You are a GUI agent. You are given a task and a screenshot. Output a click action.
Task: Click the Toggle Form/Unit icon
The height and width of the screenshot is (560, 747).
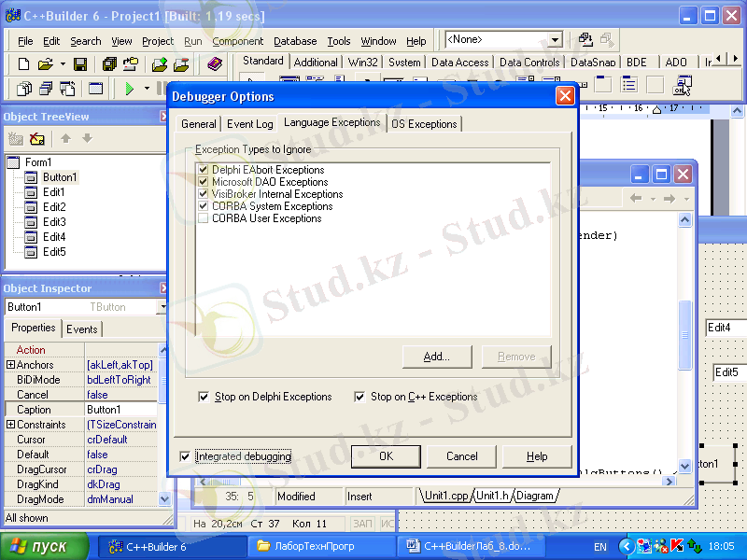click(67, 89)
